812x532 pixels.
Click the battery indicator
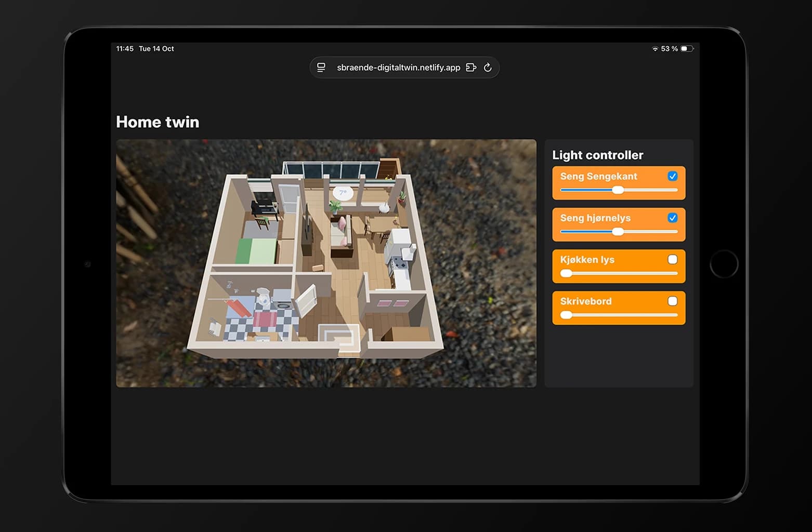point(687,48)
